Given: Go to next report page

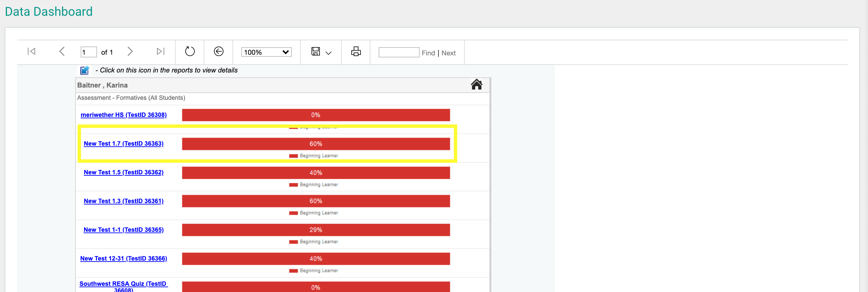Looking at the screenshot, I should pyautogui.click(x=130, y=52).
